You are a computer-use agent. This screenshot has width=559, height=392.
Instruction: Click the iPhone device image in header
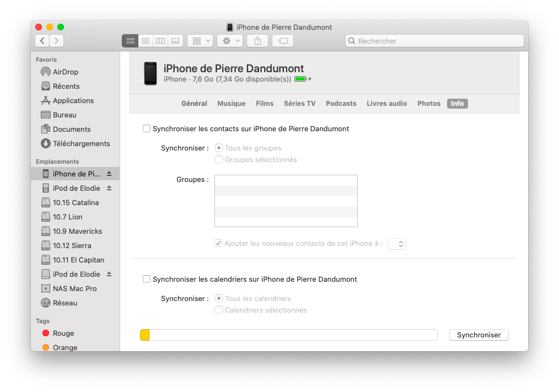point(150,73)
